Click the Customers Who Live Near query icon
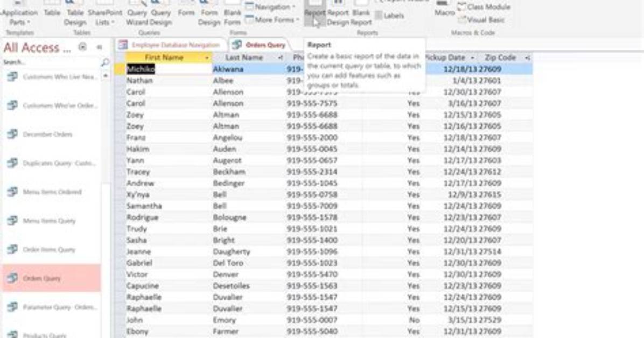644x338 pixels. (12, 76)
